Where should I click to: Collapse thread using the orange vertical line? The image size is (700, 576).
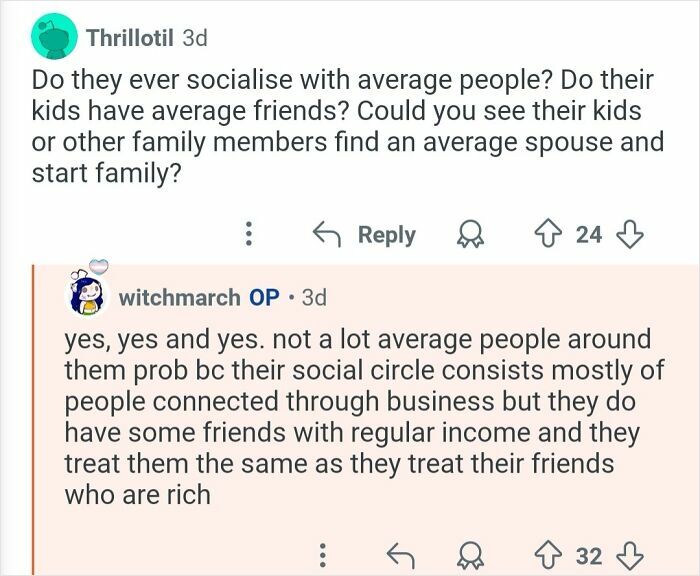click(33, 420)
